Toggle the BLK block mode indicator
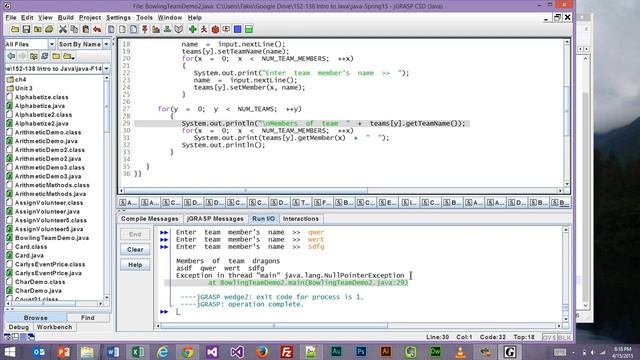Image resolution: width=640 pixels, height=360 pixels. coord(564,337)
